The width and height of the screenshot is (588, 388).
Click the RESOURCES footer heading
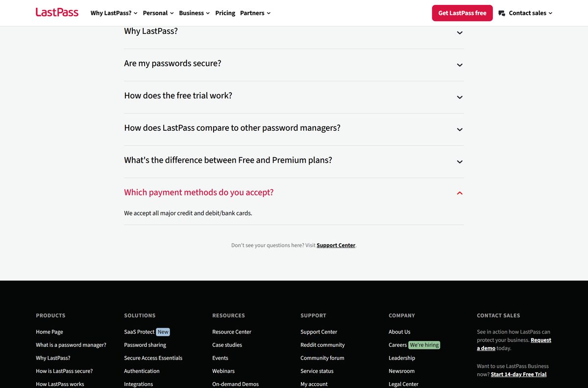(228, 315)
